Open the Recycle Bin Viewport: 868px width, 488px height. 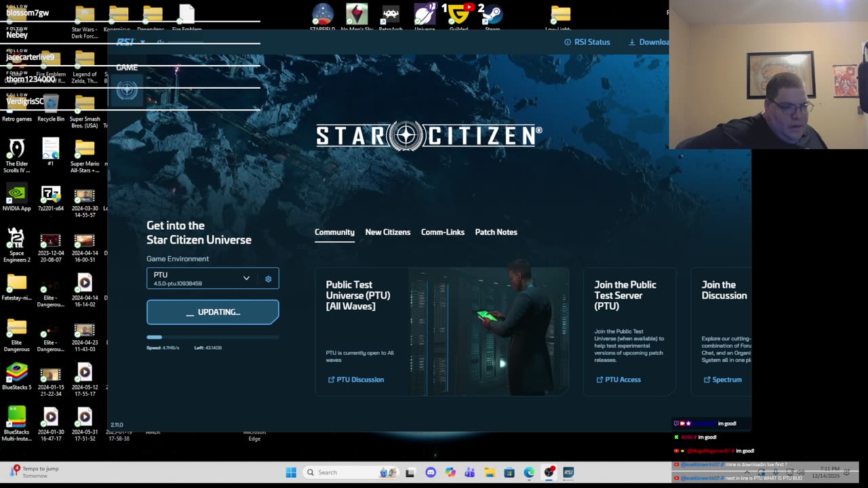point(51,108)
